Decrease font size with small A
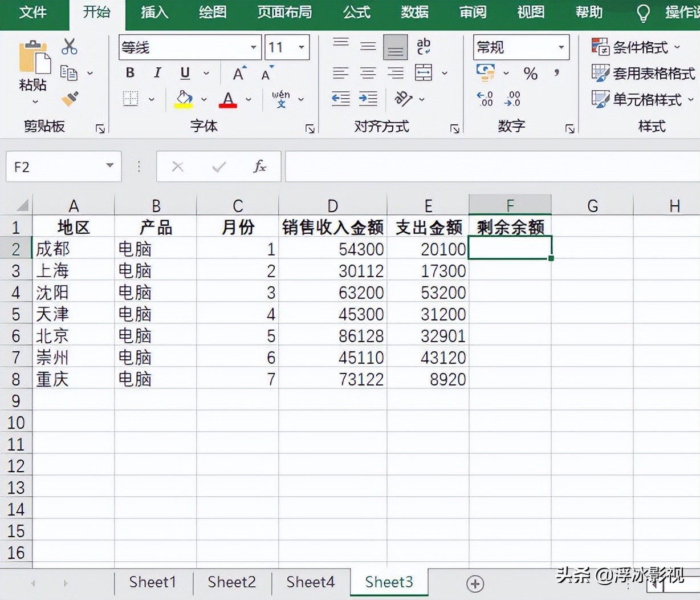Image resolution: width=700 pixels, height=600 pixels. click(x=267, y=73)
